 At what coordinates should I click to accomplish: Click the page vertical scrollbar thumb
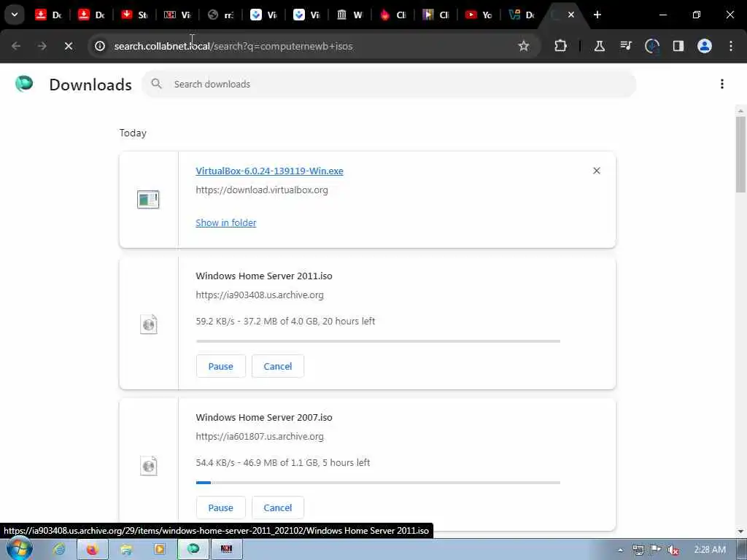(x=740, y=155)
